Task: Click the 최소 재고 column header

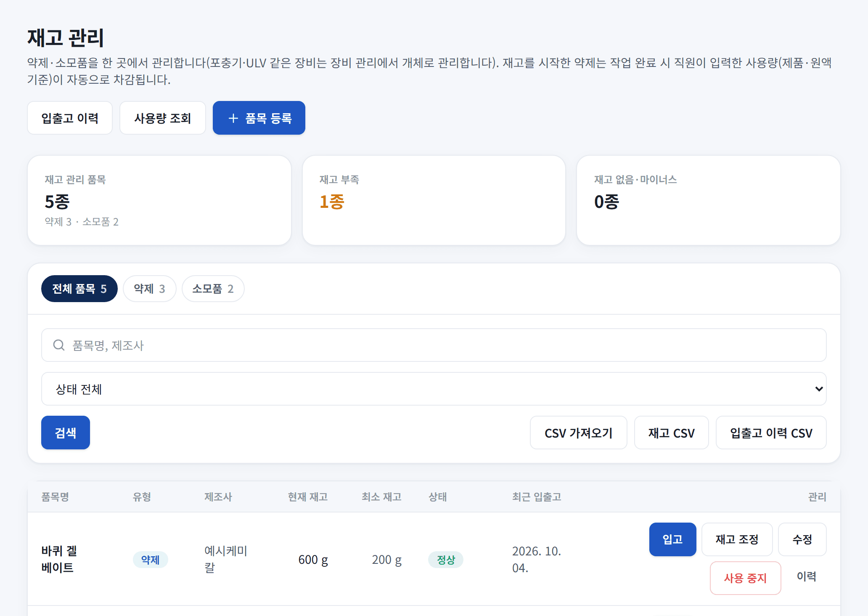Action: coord(381,497)
